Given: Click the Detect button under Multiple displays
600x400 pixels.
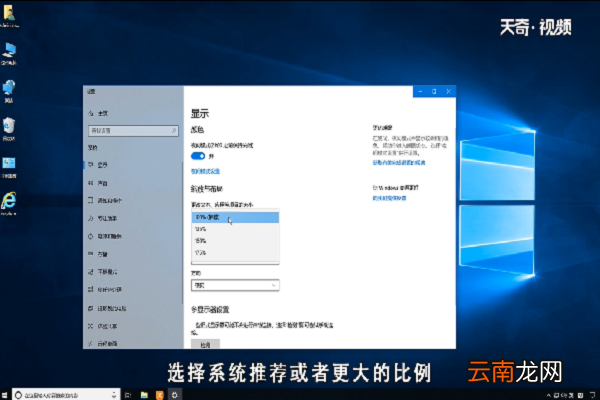Looking at the screenshot, I should tap(205, 344).
